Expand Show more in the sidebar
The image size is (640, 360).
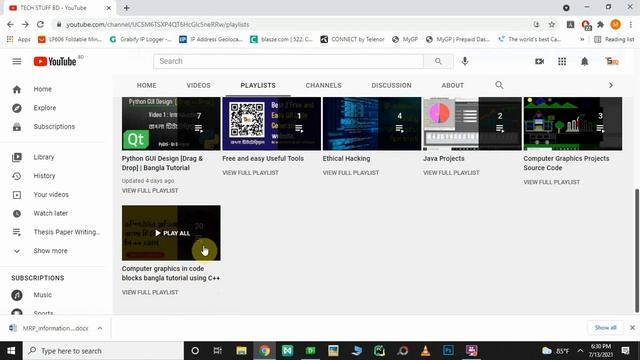click(52, 251)
